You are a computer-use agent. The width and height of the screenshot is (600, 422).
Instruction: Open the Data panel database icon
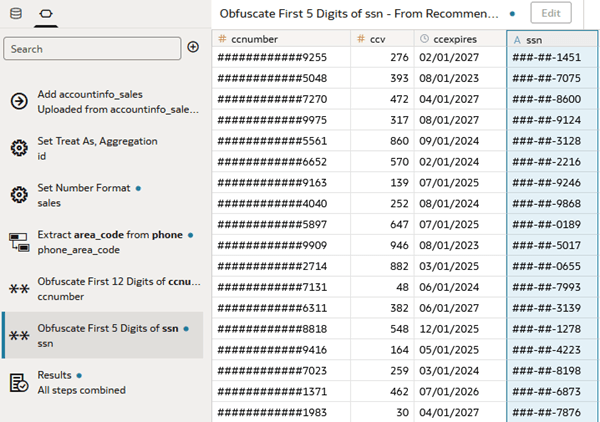(16, 14)
